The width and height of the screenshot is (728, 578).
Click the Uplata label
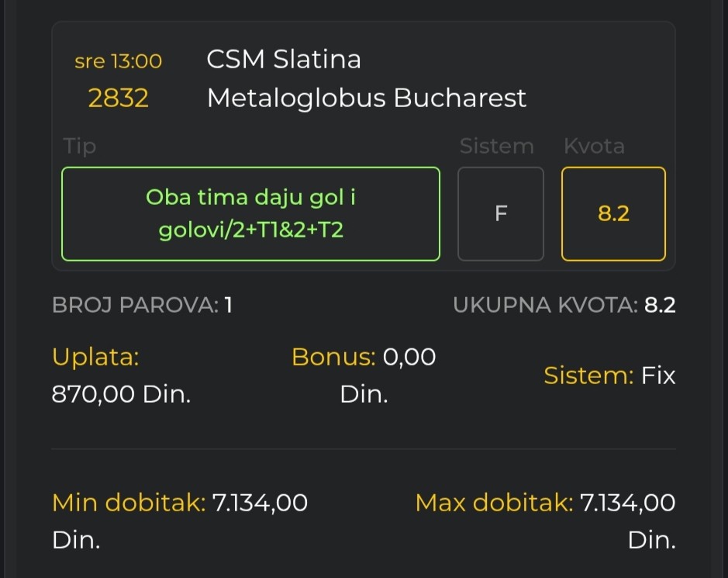pos(95,357)
